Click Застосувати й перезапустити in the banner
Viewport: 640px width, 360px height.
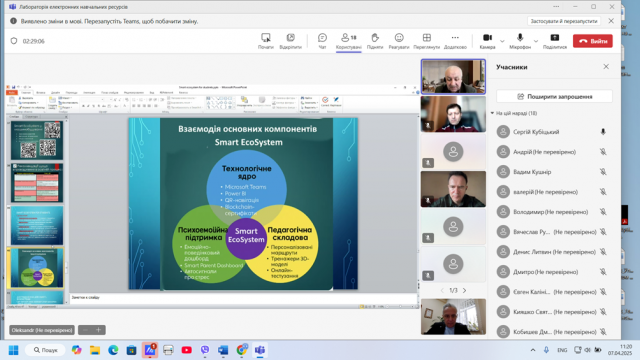click(x=564, y=21)
